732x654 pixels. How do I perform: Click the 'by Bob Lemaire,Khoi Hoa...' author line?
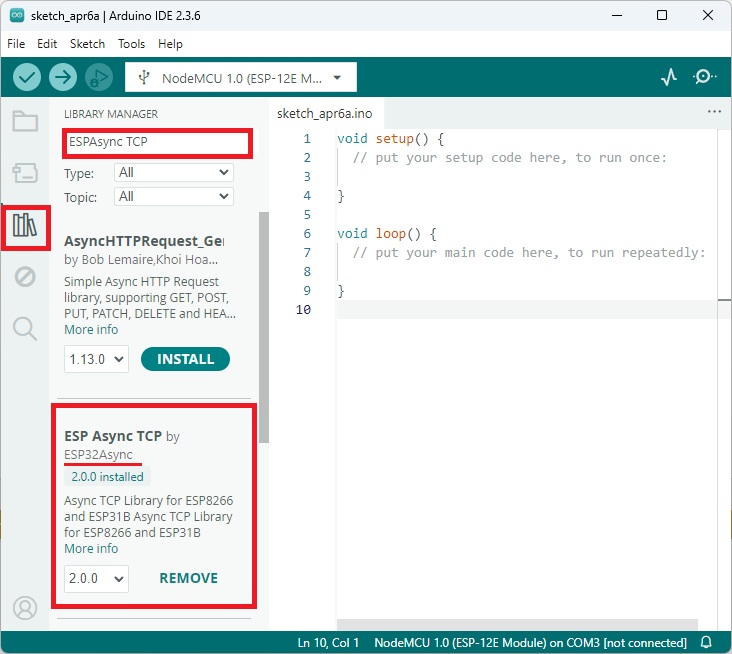pyautogui.click(x=141, y=260)
